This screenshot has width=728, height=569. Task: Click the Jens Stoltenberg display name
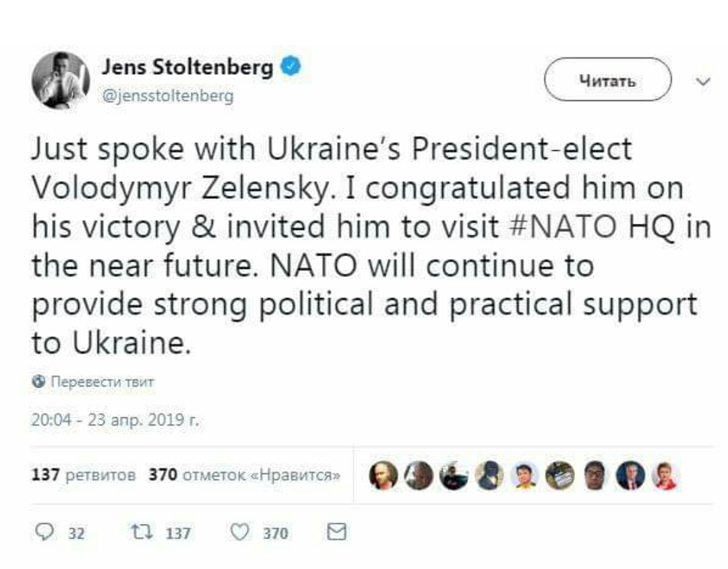187,67
